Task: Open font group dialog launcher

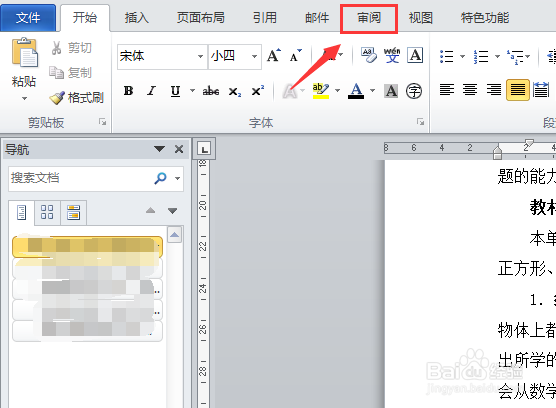Action: coord(421,122)
